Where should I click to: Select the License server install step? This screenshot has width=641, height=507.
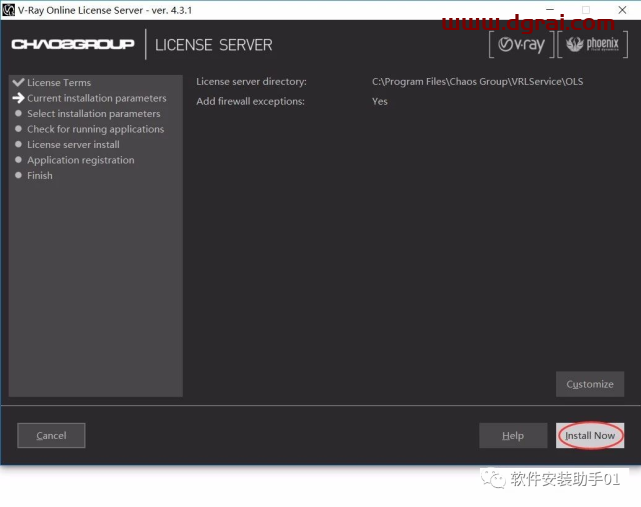pyautogui.click(x=73, y=145)
